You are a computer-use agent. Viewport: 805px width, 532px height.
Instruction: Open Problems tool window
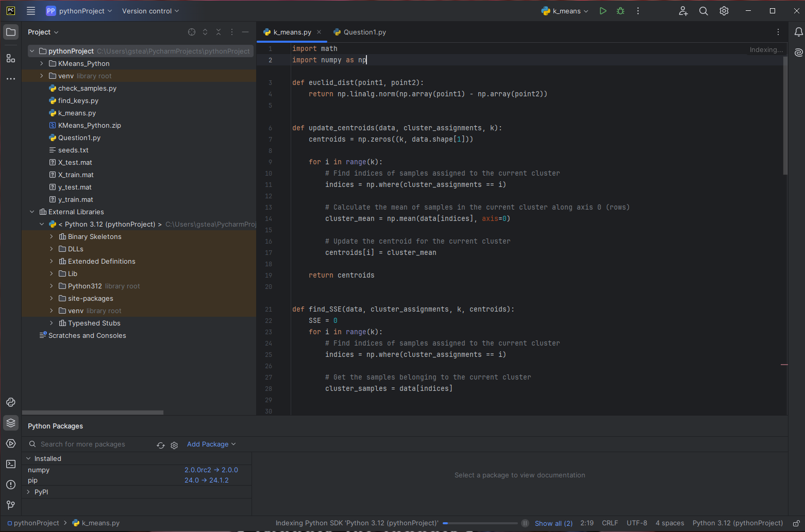11,485
